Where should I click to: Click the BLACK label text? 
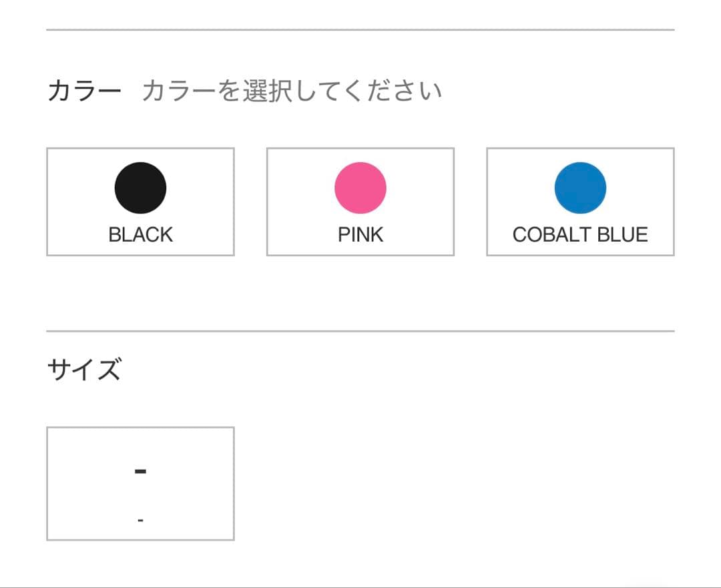point(140,234)
